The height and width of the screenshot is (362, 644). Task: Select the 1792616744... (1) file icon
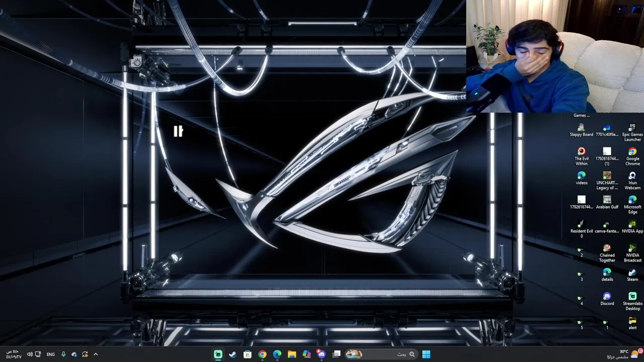[x=607, y=157]
